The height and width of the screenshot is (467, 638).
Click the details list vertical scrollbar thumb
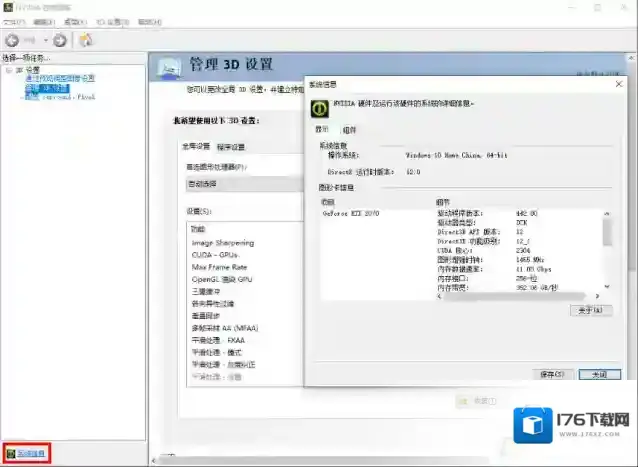click(x=607, y=232)
